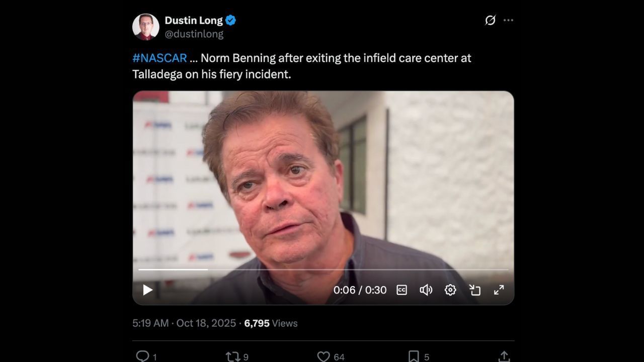This screenshot has width=644, height=362.
Task: Open video in picture-in-picture mode
Action: [474, 290]
